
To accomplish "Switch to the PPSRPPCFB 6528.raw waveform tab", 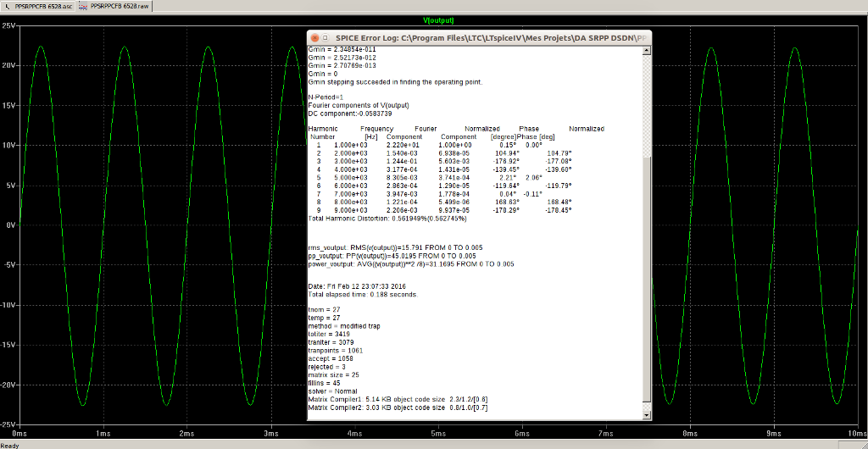I will 114,6.
